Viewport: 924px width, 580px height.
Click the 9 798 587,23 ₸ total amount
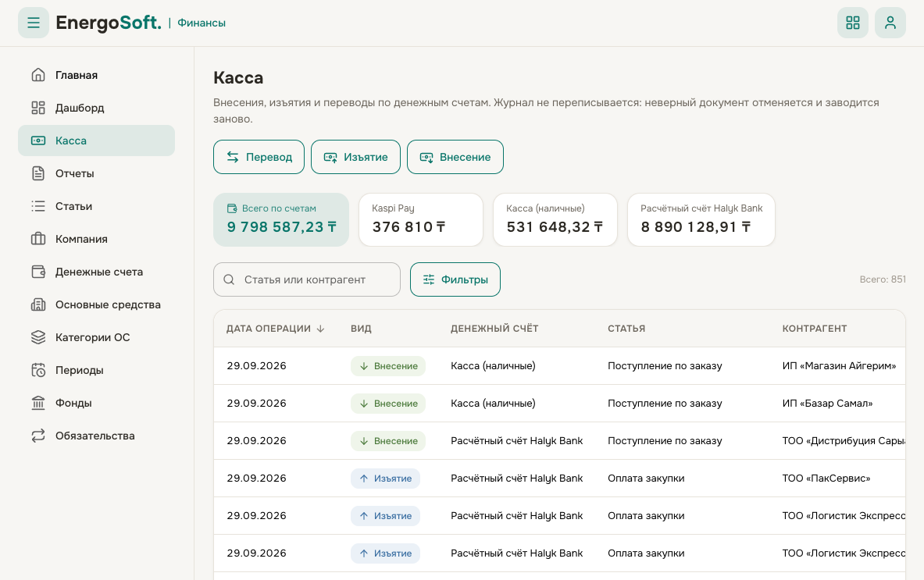click(x=282, y=226)
